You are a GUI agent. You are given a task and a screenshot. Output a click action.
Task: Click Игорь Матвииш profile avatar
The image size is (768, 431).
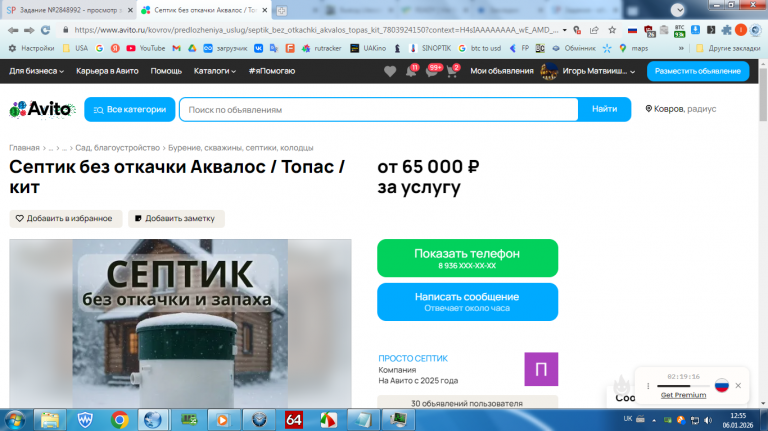(x=549, y=72)
